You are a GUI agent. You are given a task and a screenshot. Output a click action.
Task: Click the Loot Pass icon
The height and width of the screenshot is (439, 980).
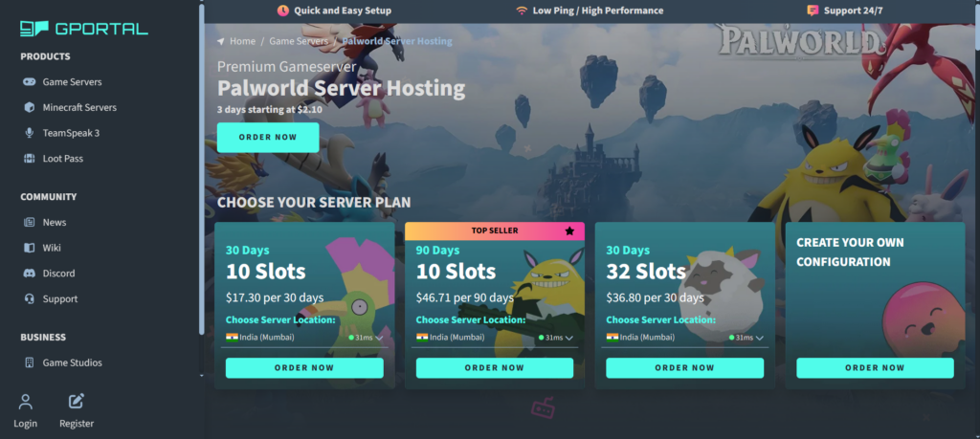[x=29, y=159]
